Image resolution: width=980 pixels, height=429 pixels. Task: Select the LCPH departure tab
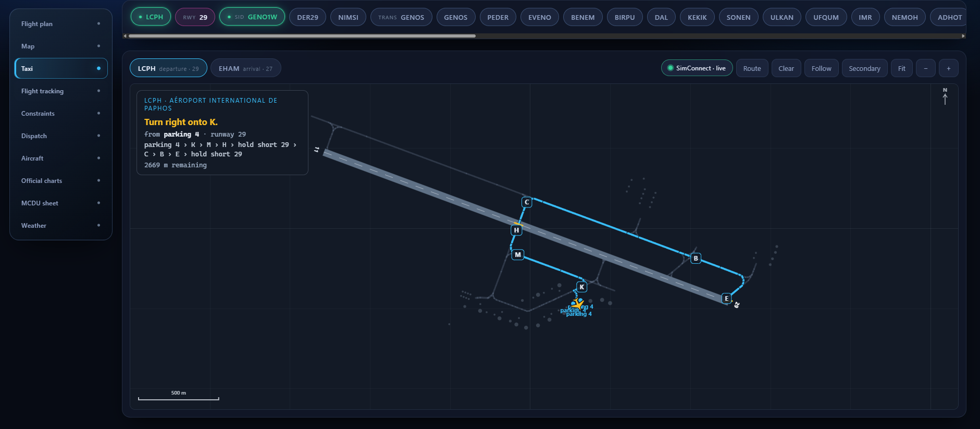(168, 68)
